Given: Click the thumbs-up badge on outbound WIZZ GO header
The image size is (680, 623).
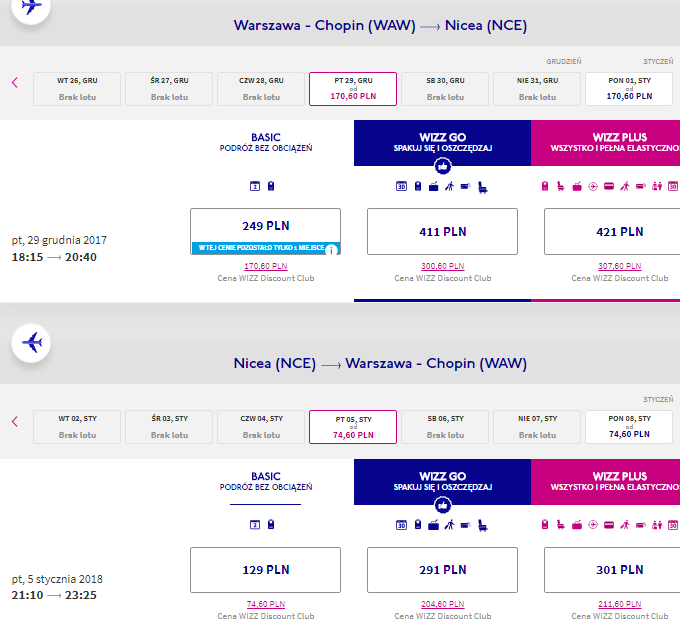Looking at the screenshot, I should (x=443, y=166).
